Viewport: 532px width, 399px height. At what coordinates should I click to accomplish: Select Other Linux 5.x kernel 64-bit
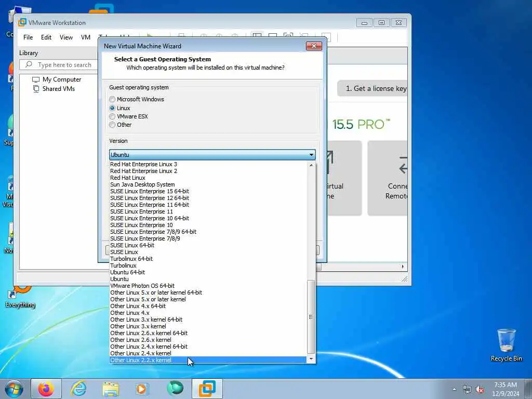tap(208, 293)
